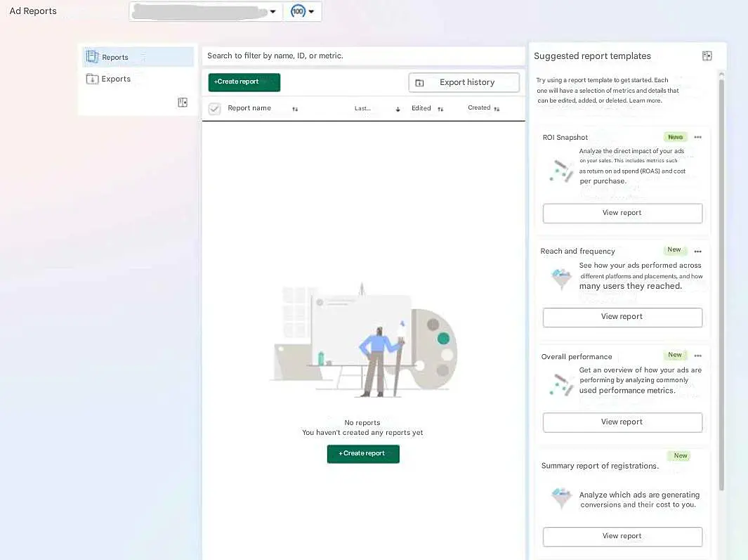Click the Export history calendar icon
Screen dimensions: 748x560
pos(420,82)
